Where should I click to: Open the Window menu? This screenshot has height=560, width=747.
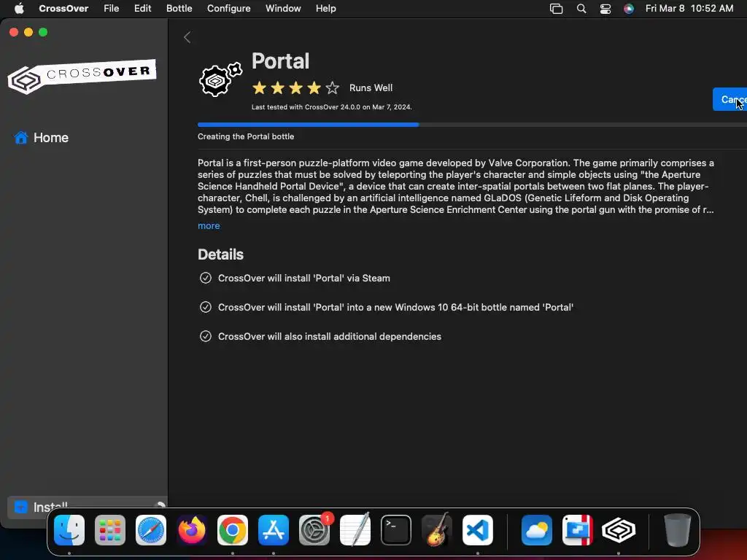tap(283, 9)
